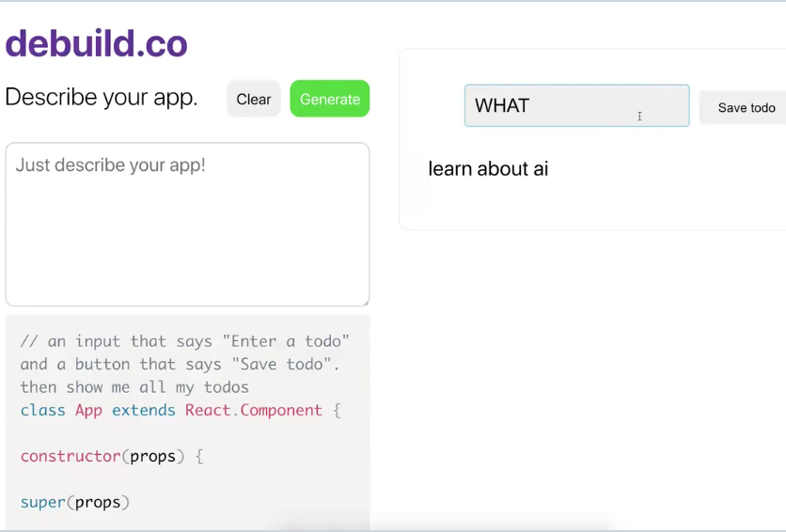
Task: Click "React.Component" in the generated code
Action: pyautogui.click(x=254, y=410)
